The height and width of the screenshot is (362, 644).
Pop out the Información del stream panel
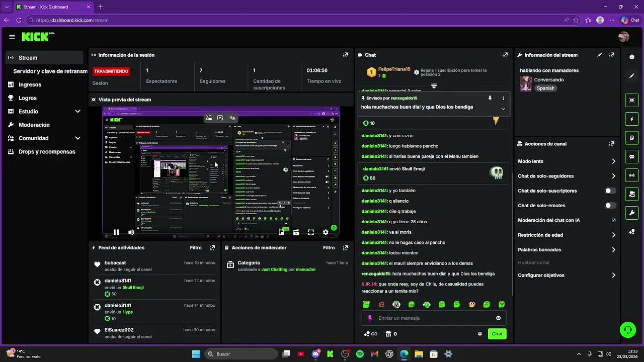[612, 55]
